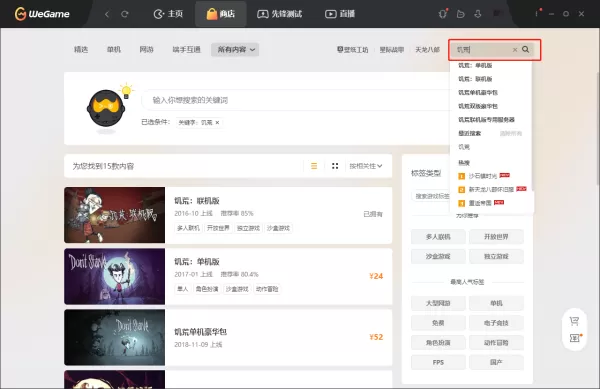The height and width of the screenshot is (389, 600).
Task: Switch to list view layout icon
Action: coord(314,166)
